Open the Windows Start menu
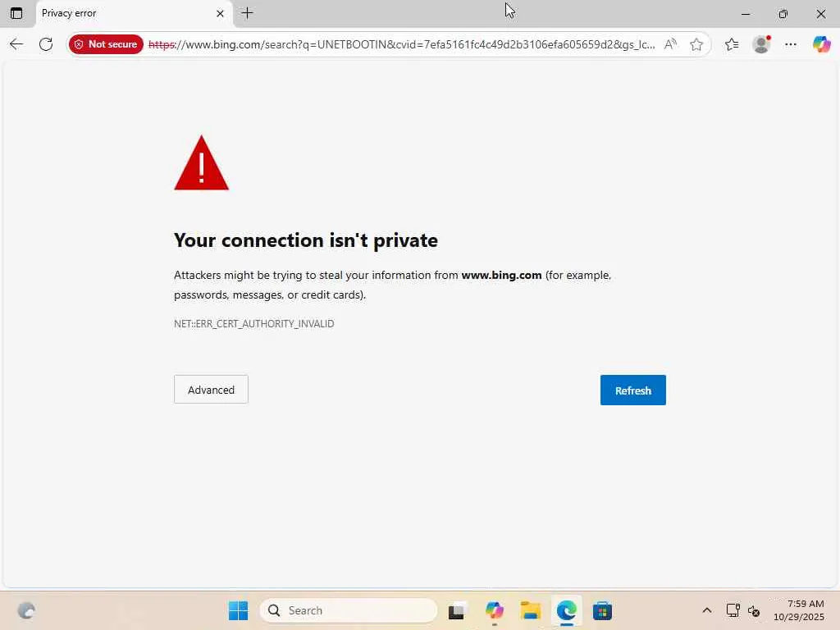This screenshot has width=840, height=630. point(239,610)
